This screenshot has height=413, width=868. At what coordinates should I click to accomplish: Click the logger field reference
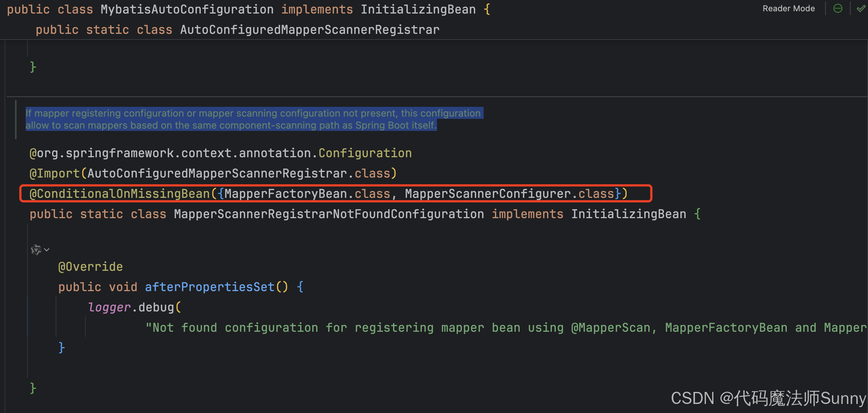109,307
